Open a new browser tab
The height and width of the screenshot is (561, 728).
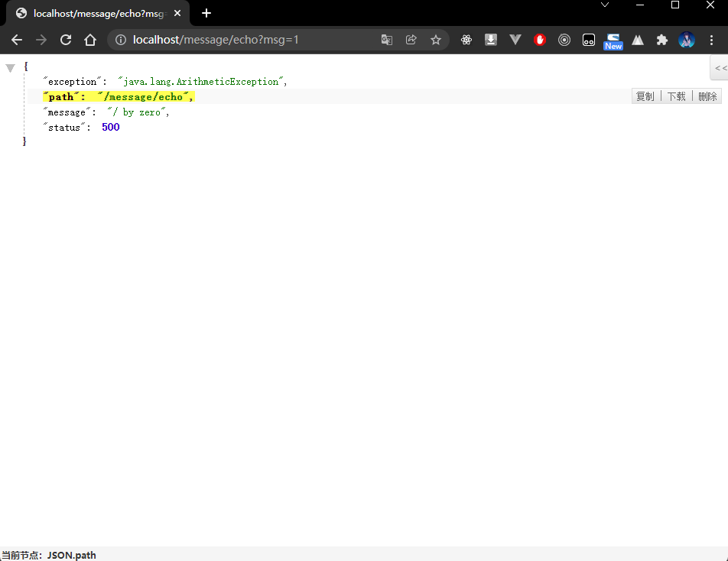pos(206,14)
